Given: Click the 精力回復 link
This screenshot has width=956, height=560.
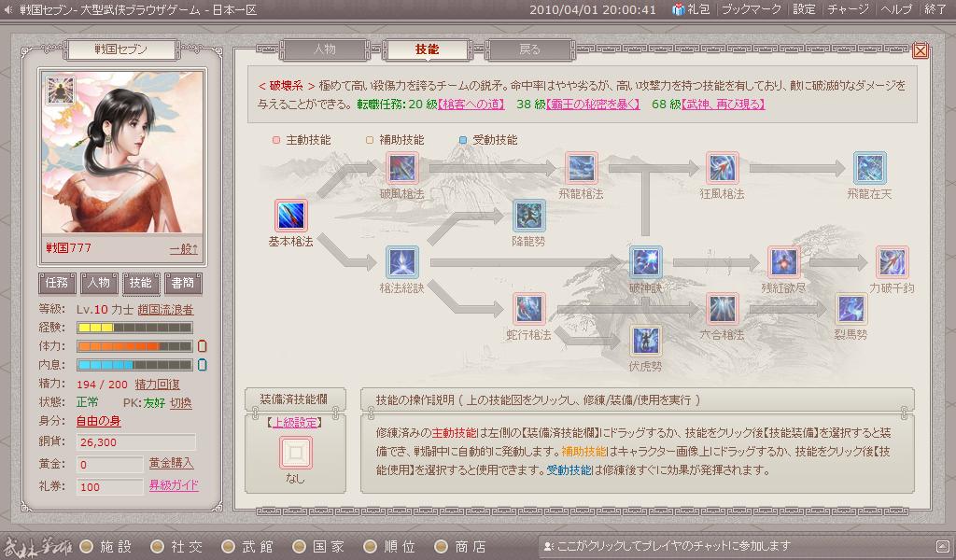Looking at the screenshot, I should tap(157, 385).
